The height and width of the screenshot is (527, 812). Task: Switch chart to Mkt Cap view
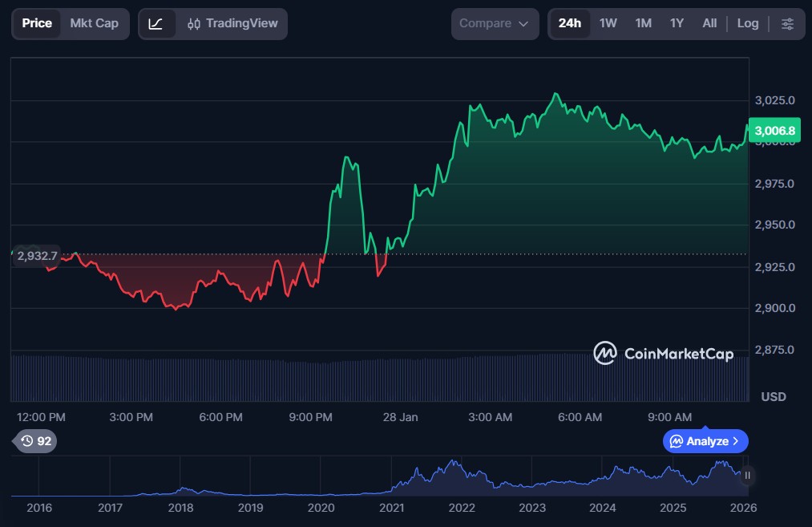[94, 23]
